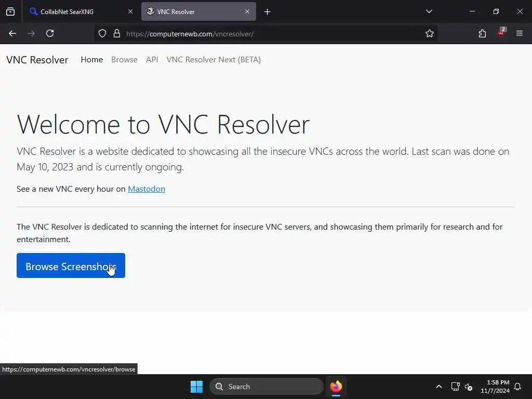Open tracking protection shield icon
Image resolution: width=532 pixels, height=399 pixels.
coord(102,34)
